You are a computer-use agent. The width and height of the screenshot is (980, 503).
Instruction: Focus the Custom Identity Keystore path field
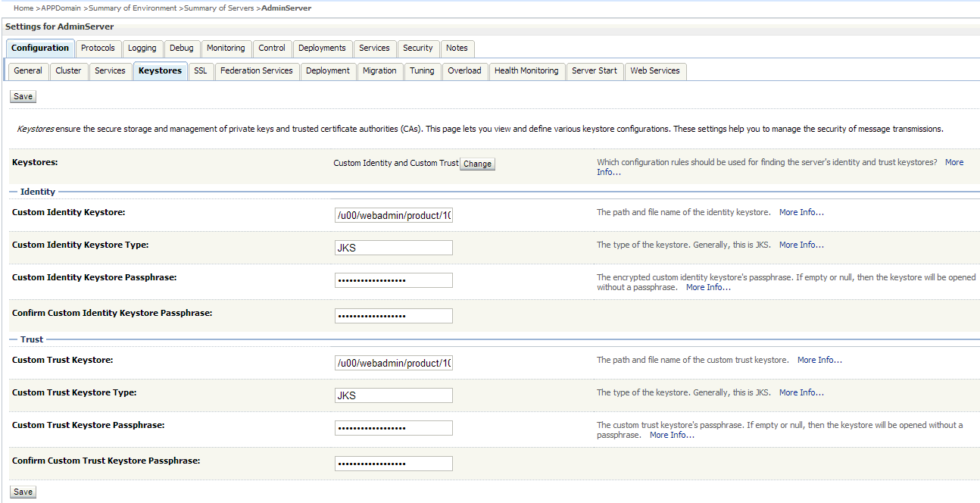(x=394, y=215)
